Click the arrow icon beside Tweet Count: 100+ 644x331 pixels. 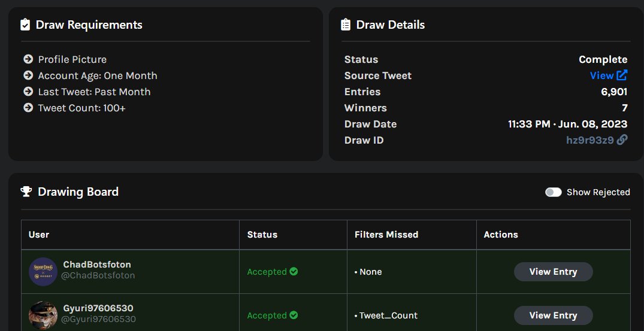(x=28, y=108)
